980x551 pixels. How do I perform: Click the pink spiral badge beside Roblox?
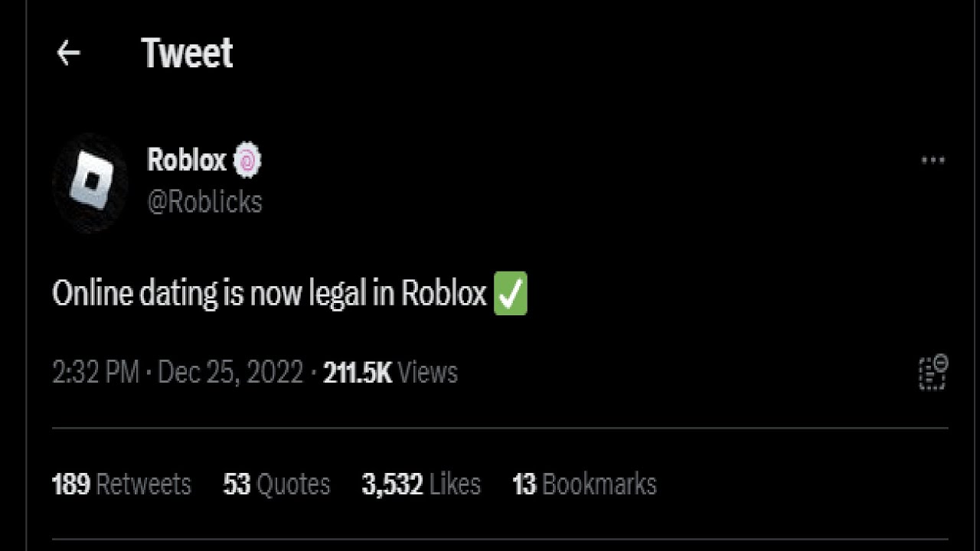(247, 161)
